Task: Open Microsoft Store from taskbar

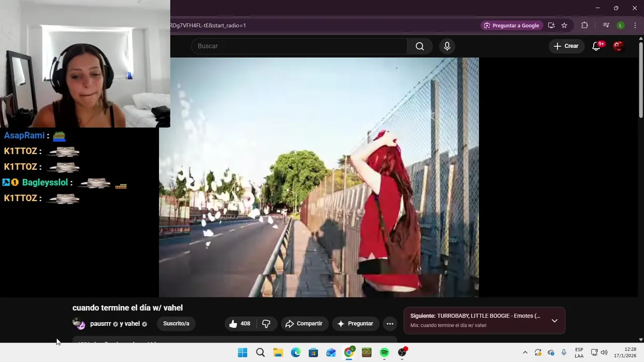Action: pyautogui.click(x=313, y=352)
